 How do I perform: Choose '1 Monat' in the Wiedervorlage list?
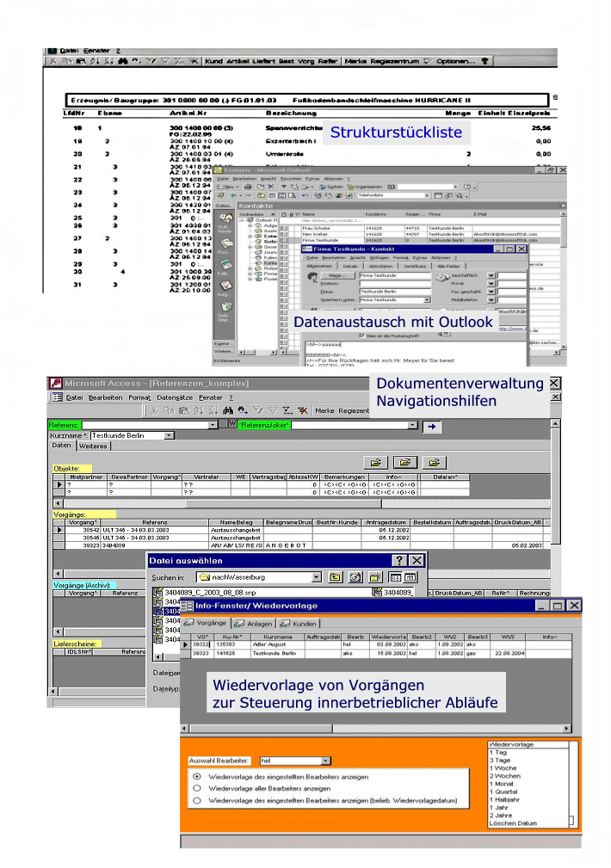tap(503, 784)
